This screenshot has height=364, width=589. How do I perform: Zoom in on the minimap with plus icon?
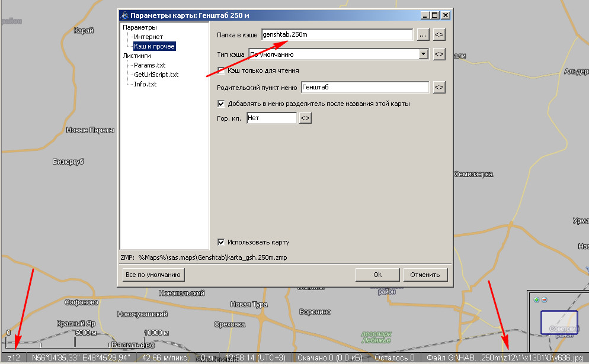(537, 299)
